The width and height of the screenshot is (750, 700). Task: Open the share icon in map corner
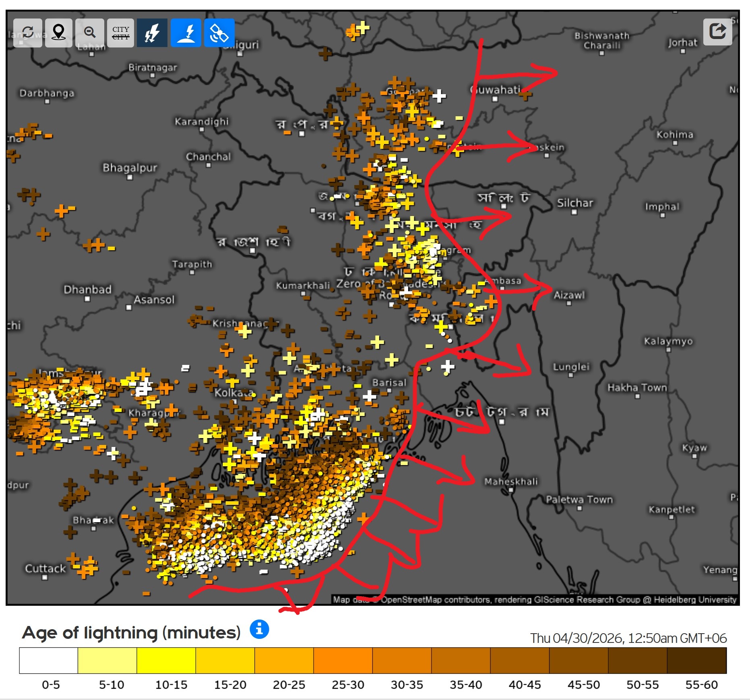point(717,31)
